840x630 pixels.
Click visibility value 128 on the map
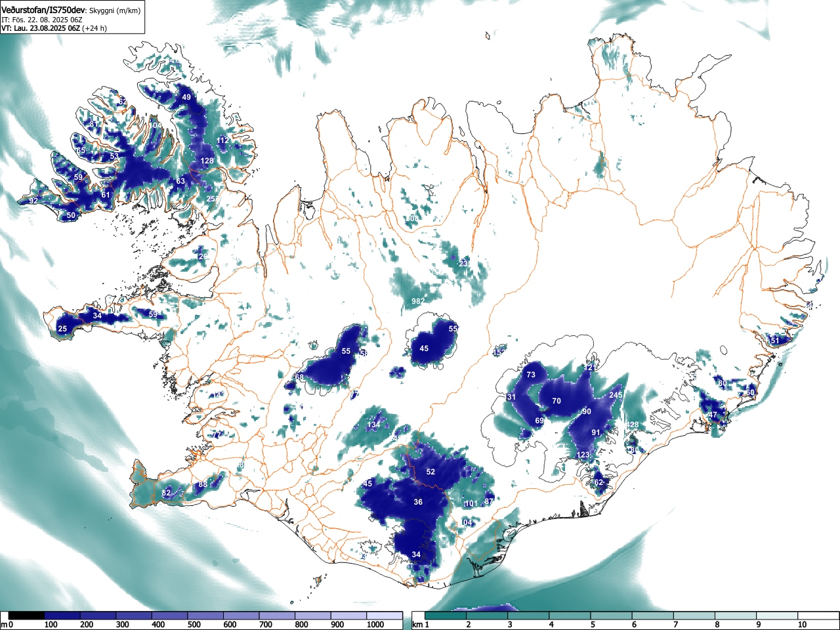pyautogui.click(x=207, y=161)
